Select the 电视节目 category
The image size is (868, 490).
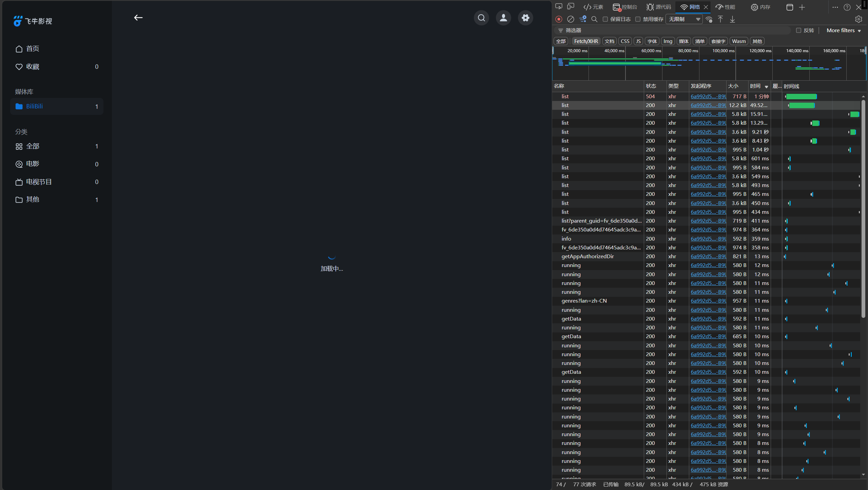point(57,182)
